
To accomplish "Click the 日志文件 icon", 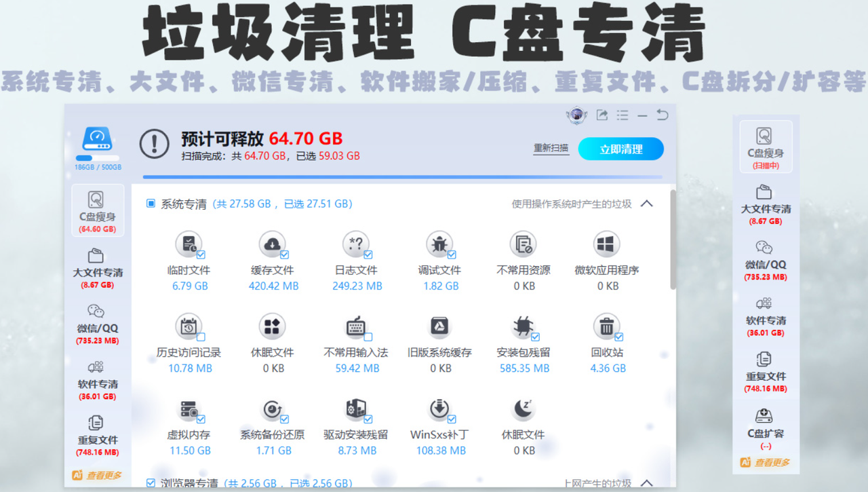I will [356, 244].
